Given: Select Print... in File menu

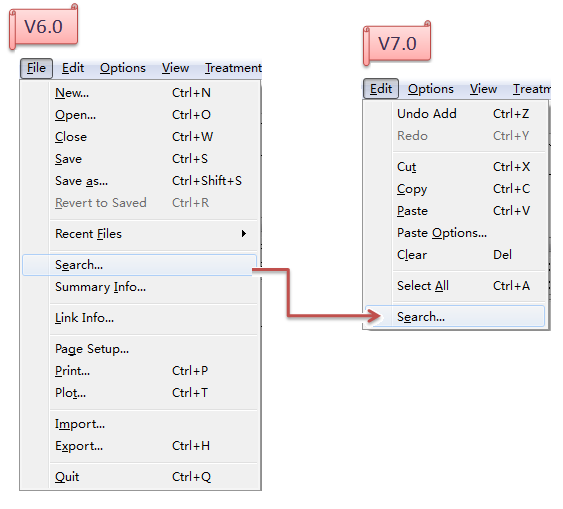Looking at the screenshot, I should coord(140,370).
